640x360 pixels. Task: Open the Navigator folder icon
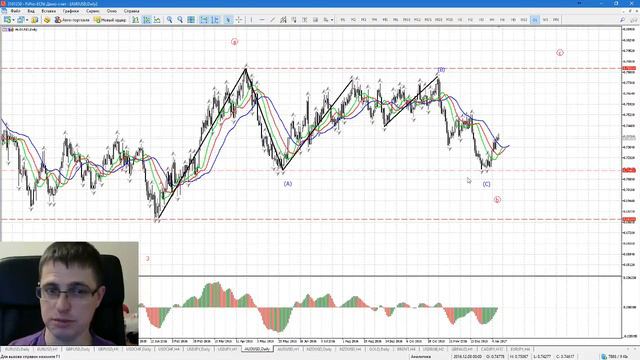point(47,20)
